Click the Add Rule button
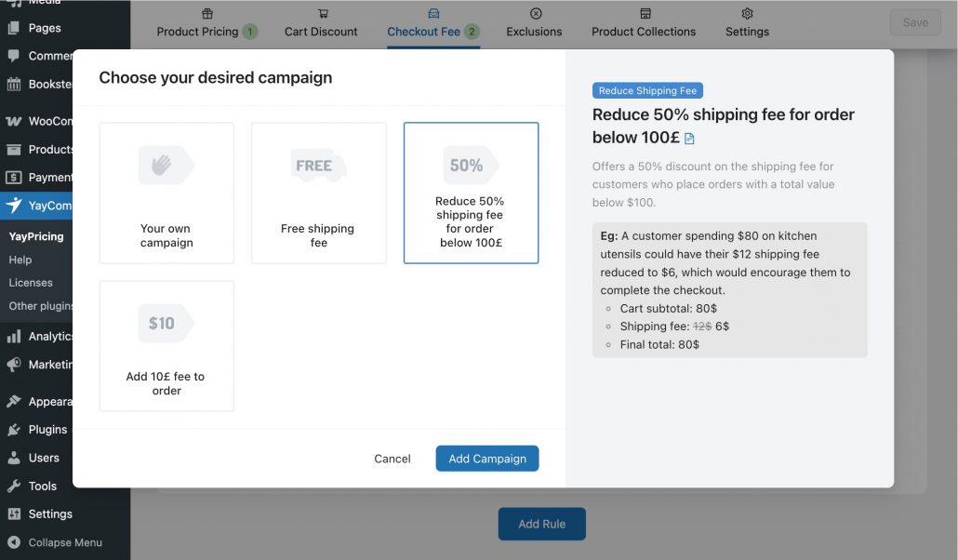The image size is (958, 560). click(x=541, y=524)
